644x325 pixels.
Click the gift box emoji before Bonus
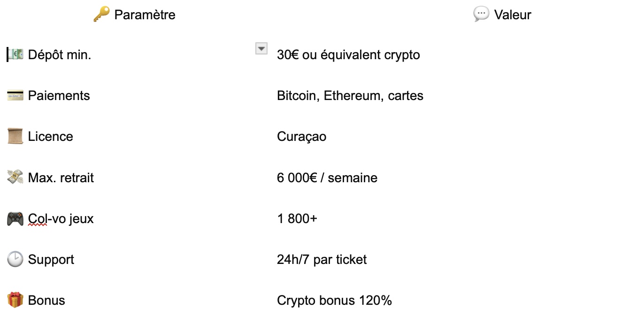tap(15, 300)
